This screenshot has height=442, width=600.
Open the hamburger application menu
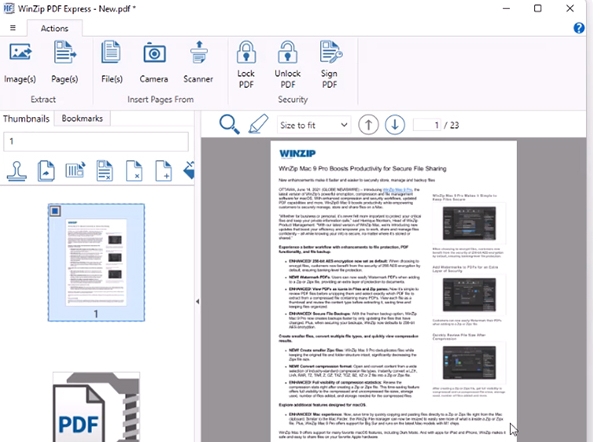tap(13, 28)
